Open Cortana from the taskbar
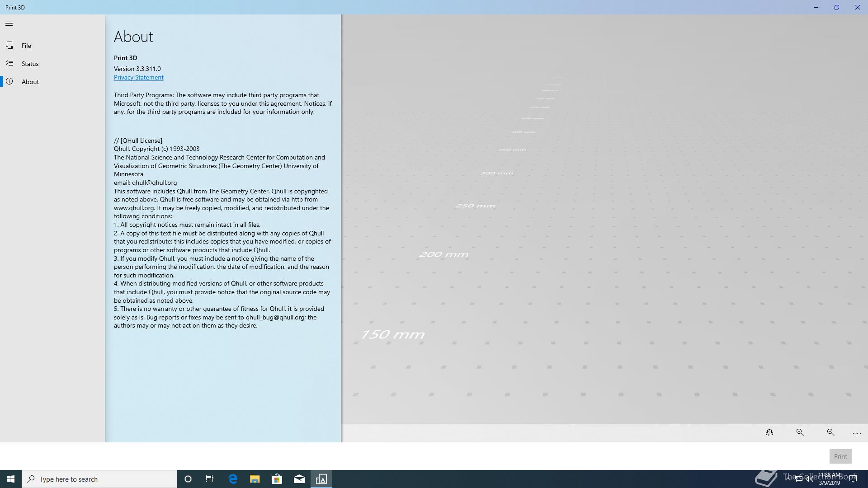This screenshot has width=868, height=488. [188, 479]
